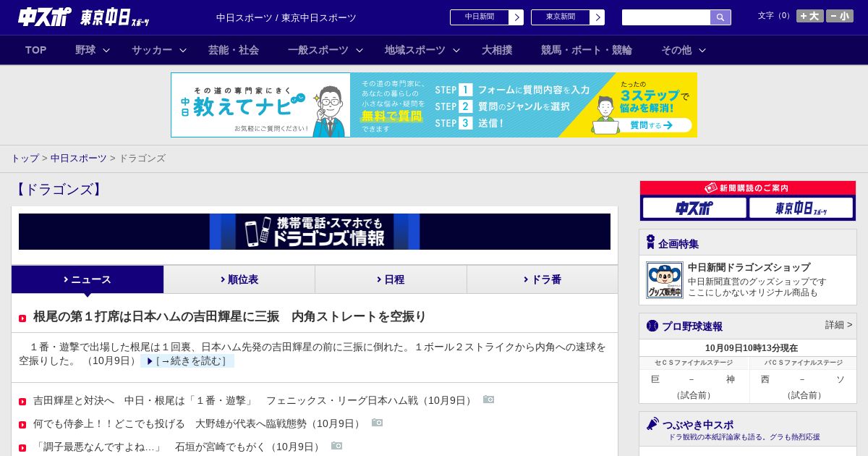The image size is (868, 456).
Task: Increase text size with 大 button
Action: [810, 16]
